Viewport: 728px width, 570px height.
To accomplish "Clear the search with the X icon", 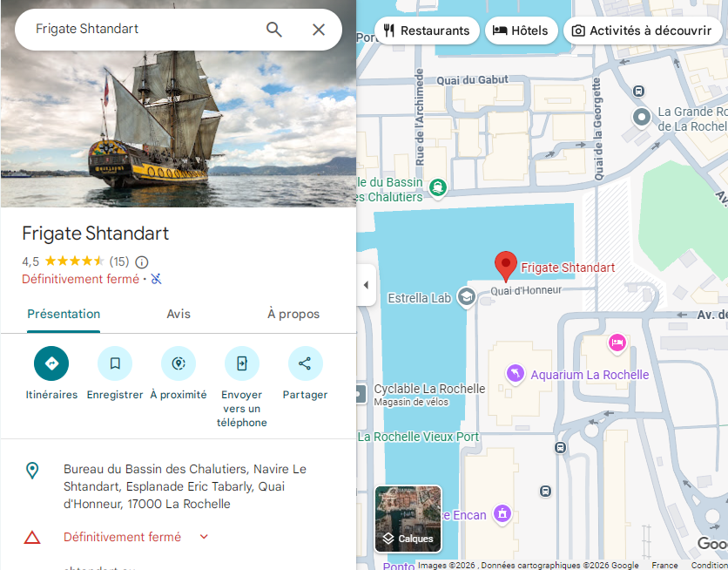I will (x=319, y=30).
